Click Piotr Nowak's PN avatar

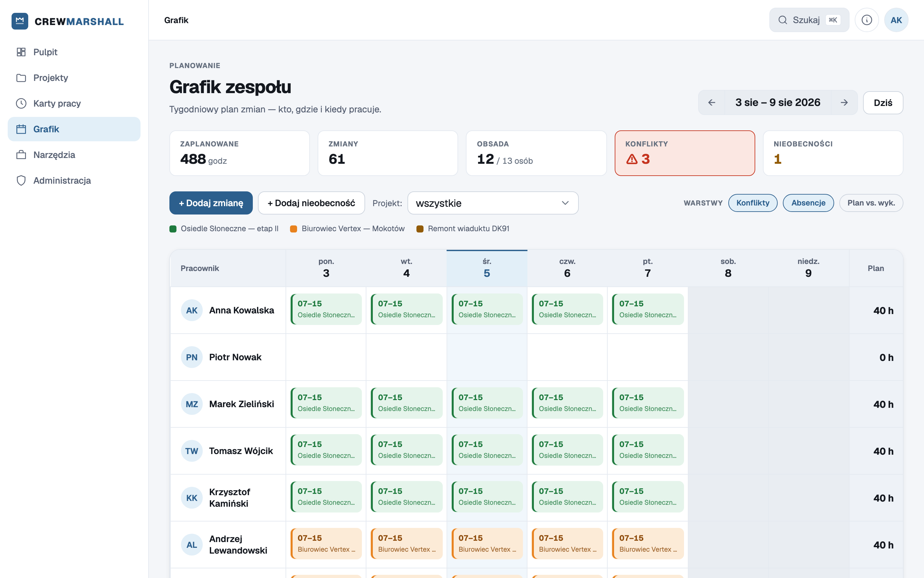(x=192, y=357)
